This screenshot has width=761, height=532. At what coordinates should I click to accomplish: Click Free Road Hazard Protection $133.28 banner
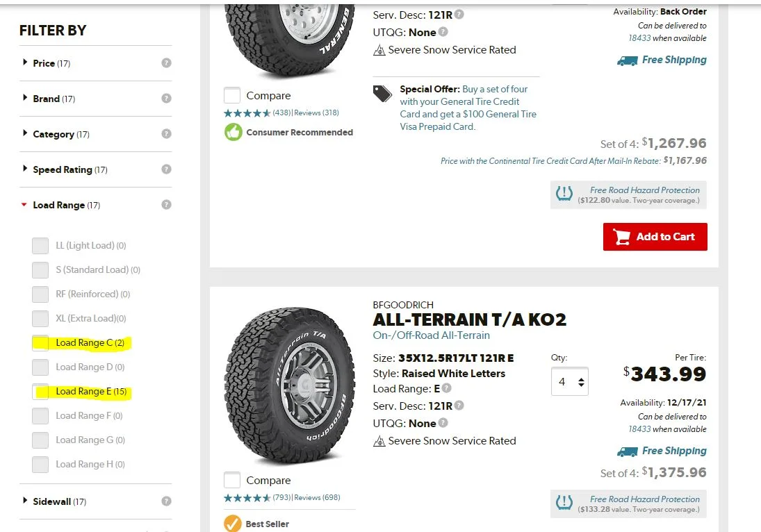coord(628,504)
